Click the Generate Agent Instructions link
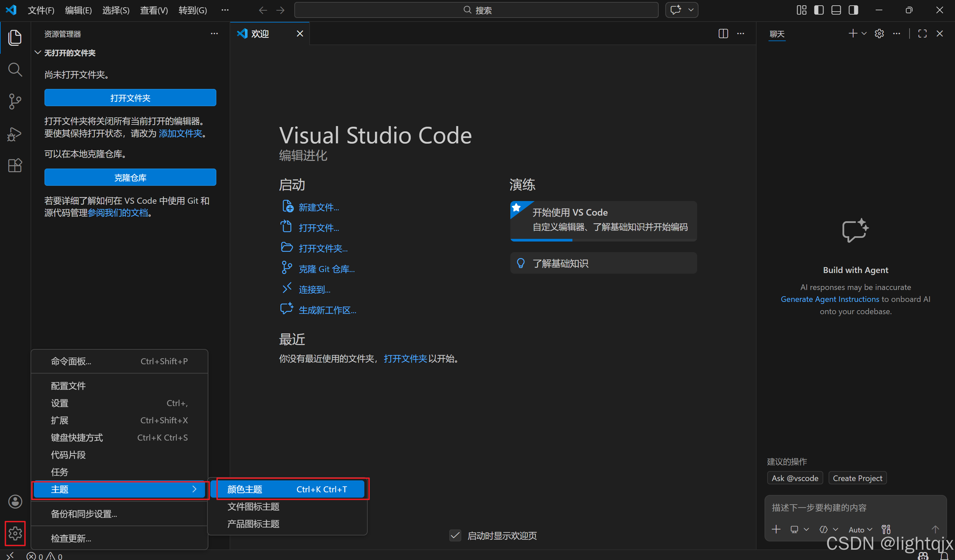Viewport: 955px width, 560px height. pos(830,299)
